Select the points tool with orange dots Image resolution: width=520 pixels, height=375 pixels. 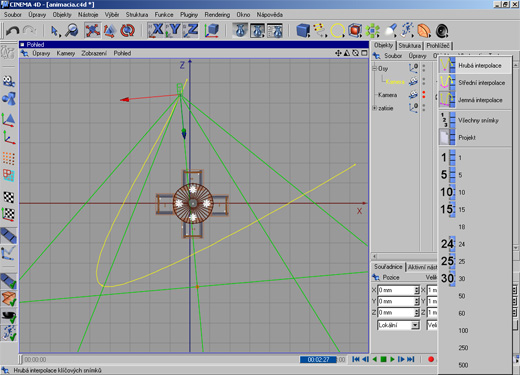pos(9,159)
